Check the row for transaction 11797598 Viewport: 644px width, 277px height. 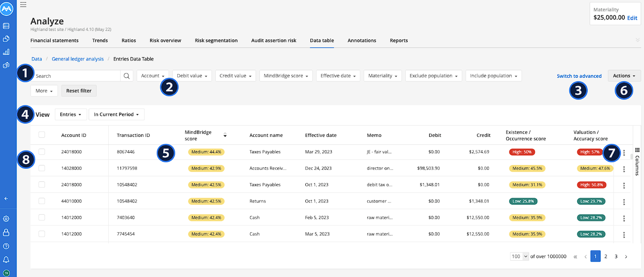(42, 168)
